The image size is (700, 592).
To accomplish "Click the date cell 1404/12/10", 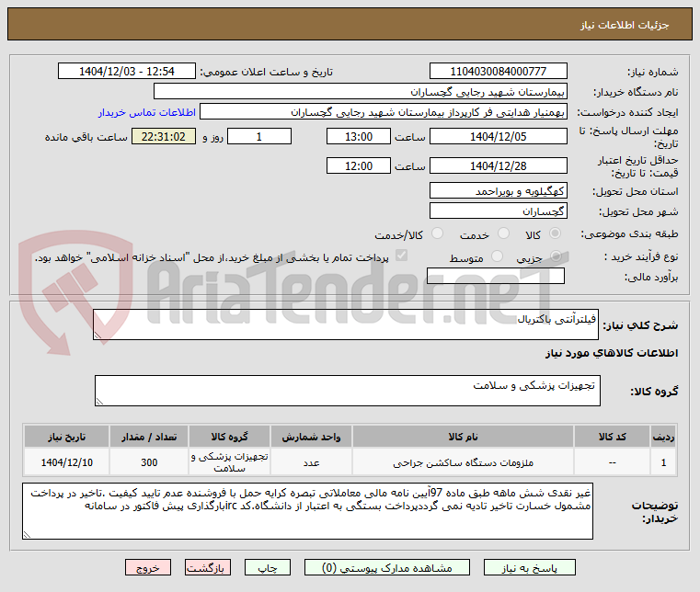I will (x=67, y=462).
